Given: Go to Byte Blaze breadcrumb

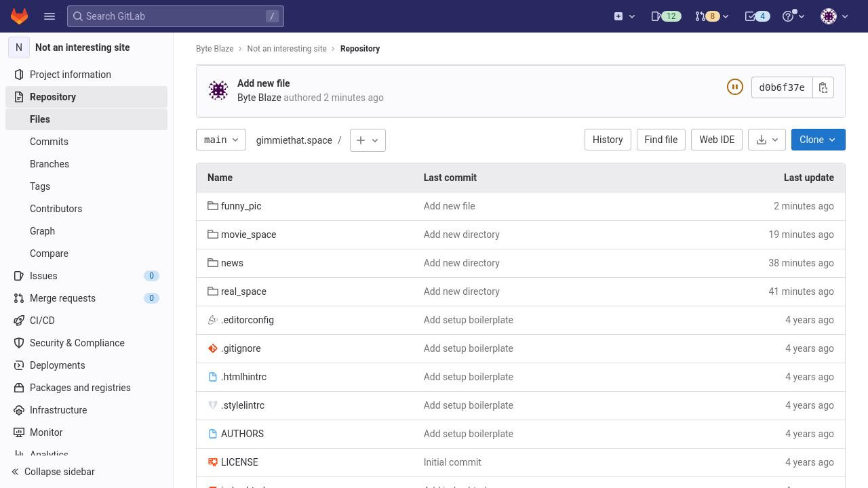Looking at the screenshot, I should pos(214,49).
